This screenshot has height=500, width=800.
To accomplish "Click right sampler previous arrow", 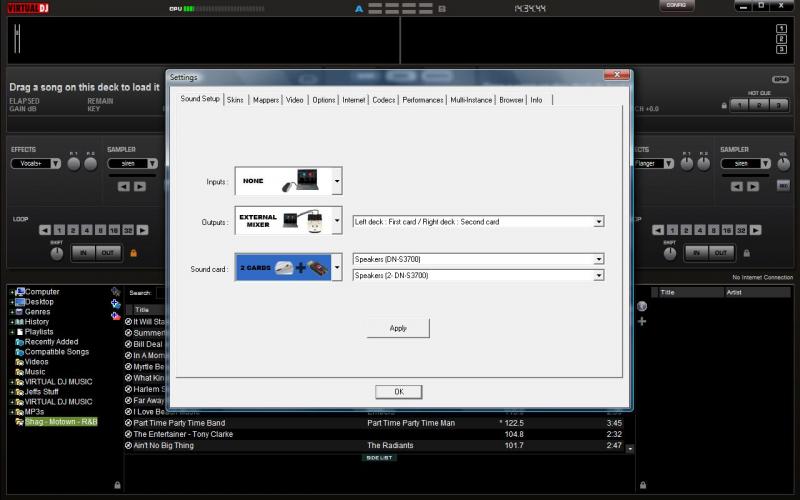I will coord(737,186).
